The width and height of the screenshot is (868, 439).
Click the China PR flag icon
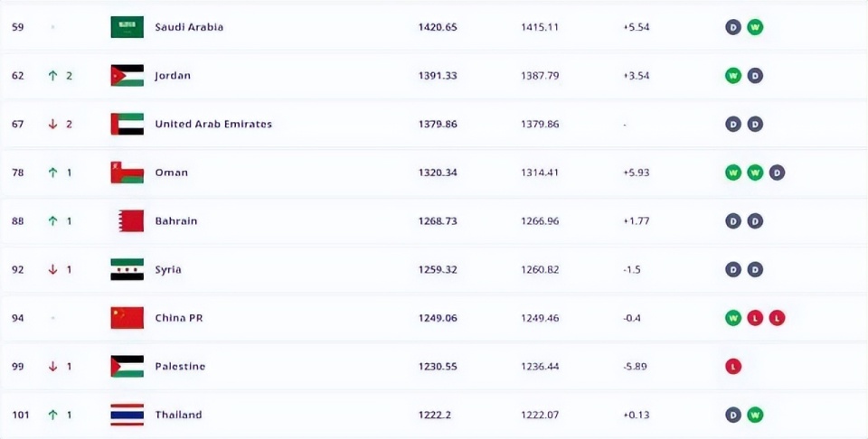point(127,318)
